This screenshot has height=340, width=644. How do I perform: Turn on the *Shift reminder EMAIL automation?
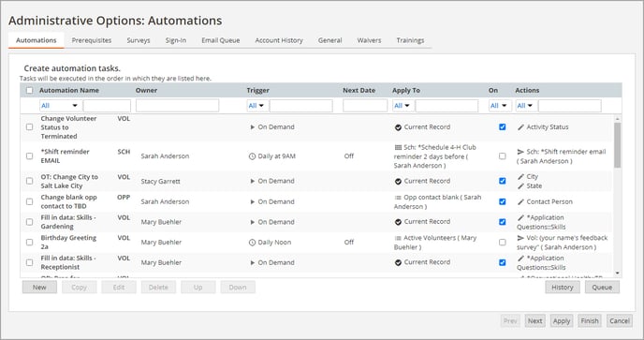503,156
